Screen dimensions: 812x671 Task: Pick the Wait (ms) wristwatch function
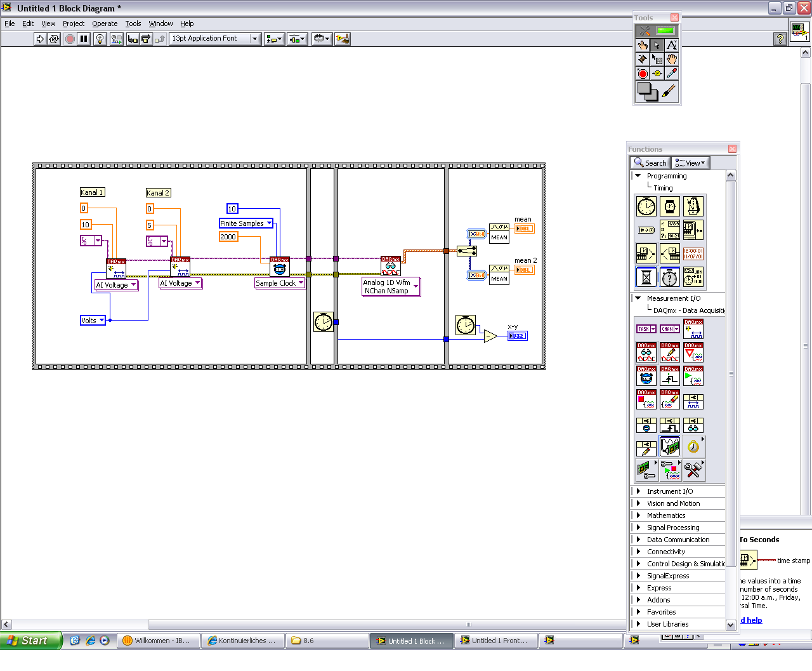point(670,206)
